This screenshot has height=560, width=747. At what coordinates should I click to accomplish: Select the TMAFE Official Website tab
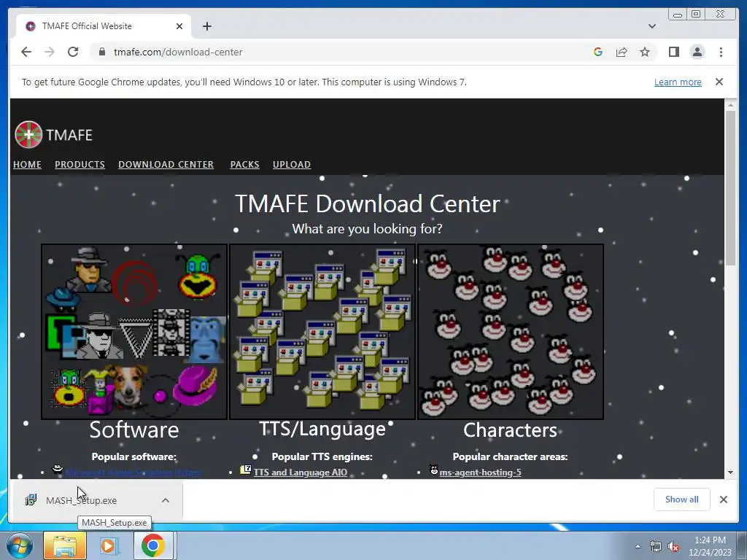click(x=104, y=26)
